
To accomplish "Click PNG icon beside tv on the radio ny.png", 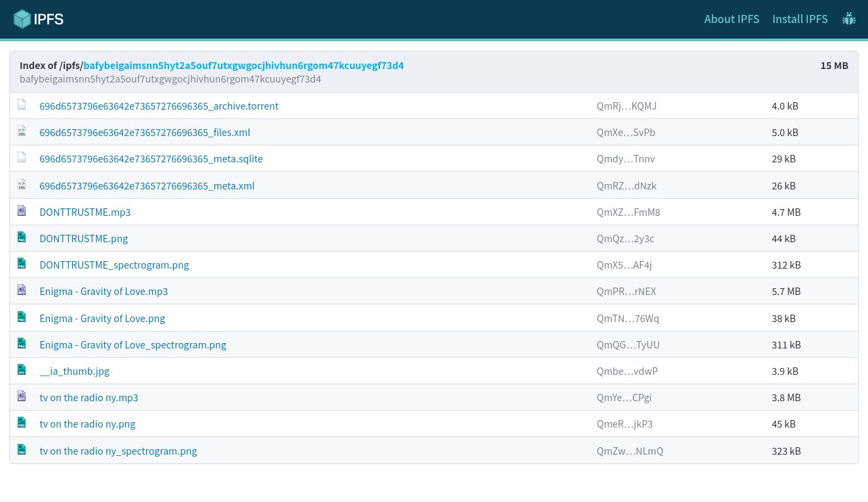I will coord(22,423).
